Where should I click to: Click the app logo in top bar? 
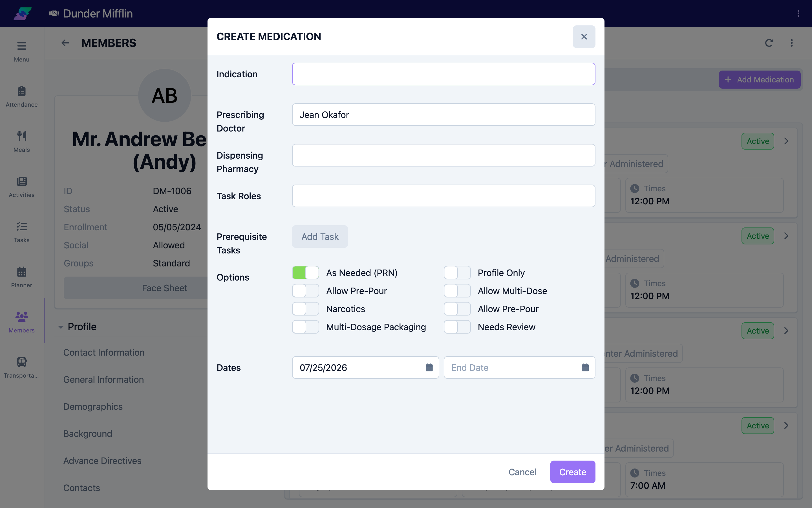(x=23, y=14)
